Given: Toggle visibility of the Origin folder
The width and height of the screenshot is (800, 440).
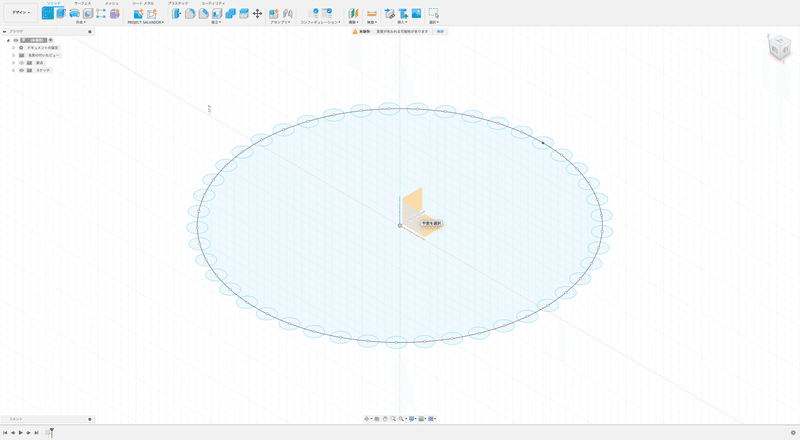Looking at the screenshot, I should 21,63.
